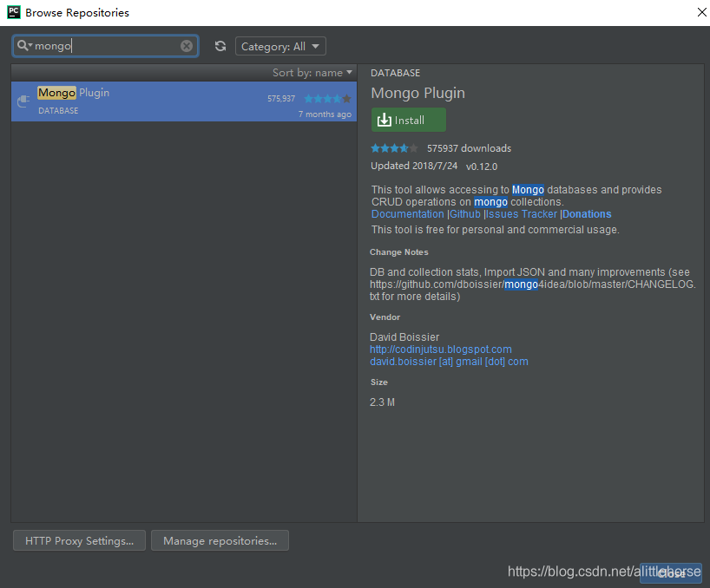Viewport: 710px width, 588px height.
Task: Click the changelog github URL text
Action: point(533,284)
